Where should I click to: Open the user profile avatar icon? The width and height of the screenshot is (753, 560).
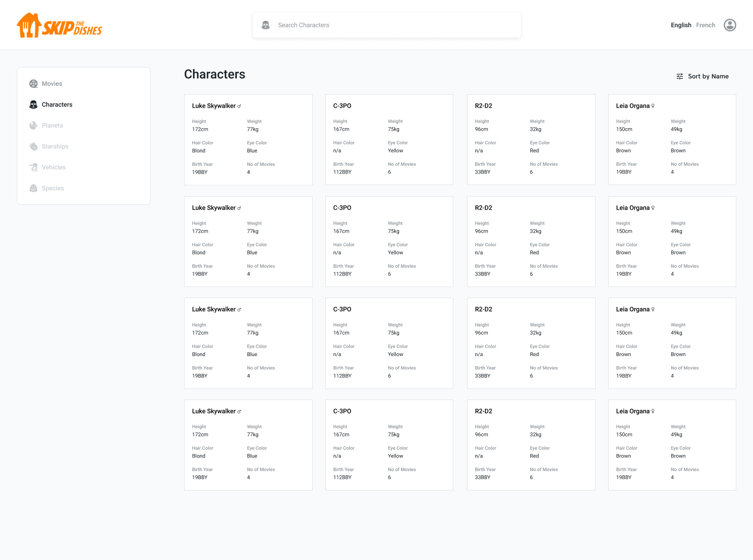click(x=729, y=25)
